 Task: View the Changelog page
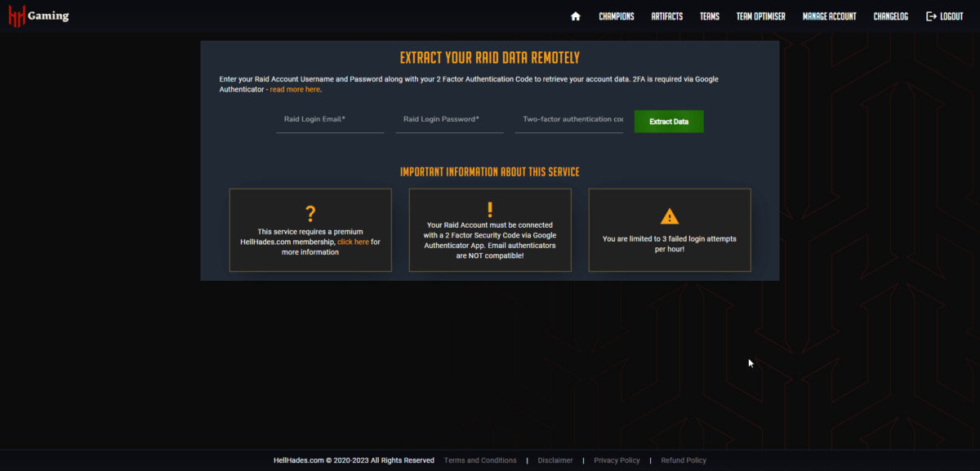890,16
